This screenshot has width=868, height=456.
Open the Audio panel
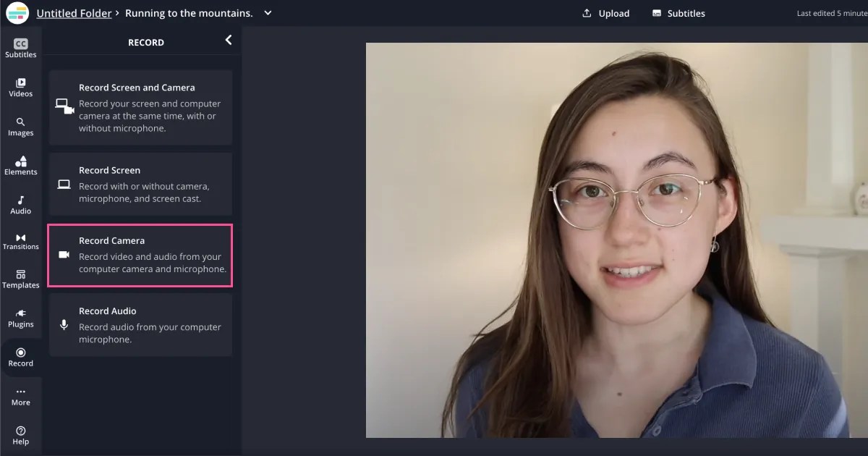(x=20, y=204)
